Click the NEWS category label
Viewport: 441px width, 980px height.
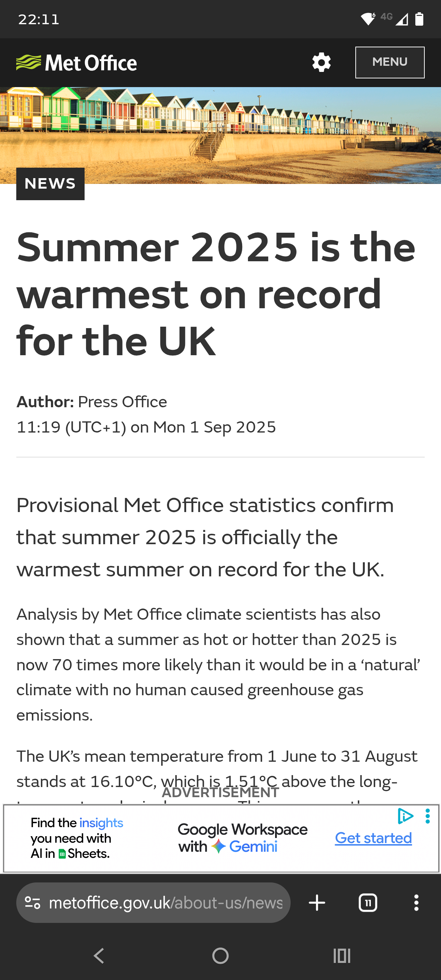coord(50,184)
